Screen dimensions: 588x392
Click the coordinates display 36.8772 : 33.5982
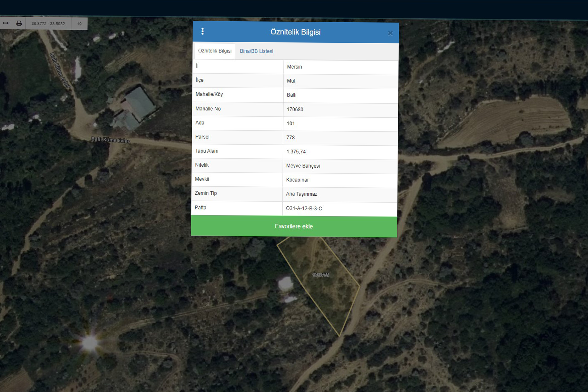point(48,24)
